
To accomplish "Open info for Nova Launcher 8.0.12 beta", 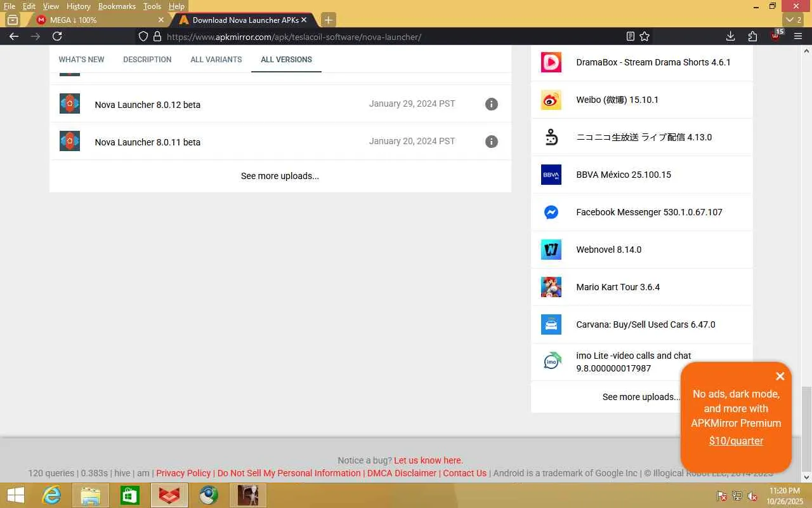I will 492,104.
